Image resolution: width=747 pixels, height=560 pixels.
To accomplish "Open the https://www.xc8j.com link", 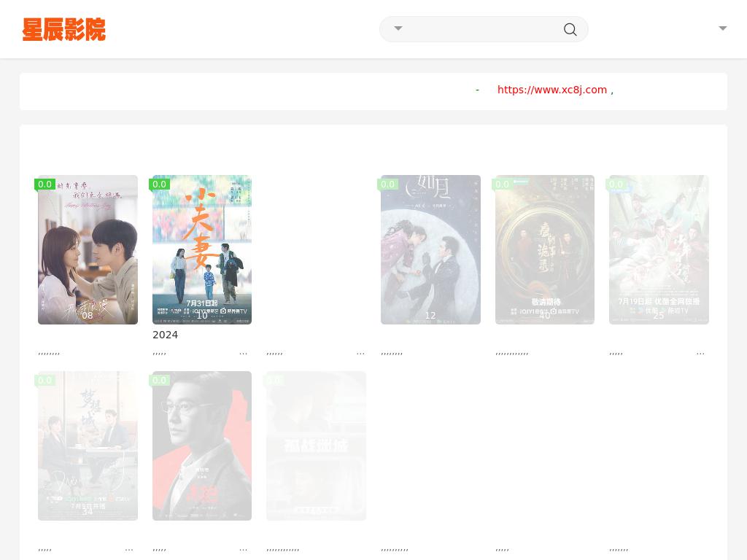I will pos(552,90).
